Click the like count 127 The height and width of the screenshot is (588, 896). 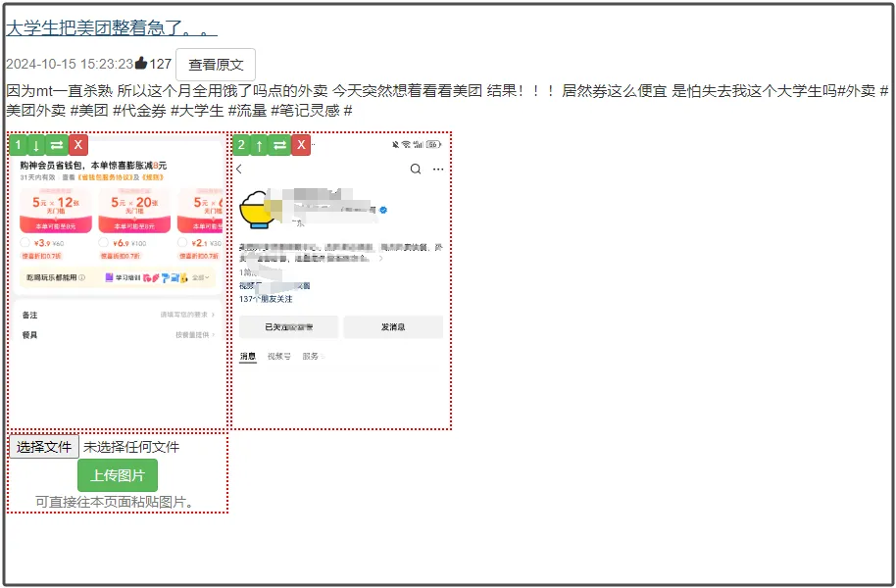[161, 64]
